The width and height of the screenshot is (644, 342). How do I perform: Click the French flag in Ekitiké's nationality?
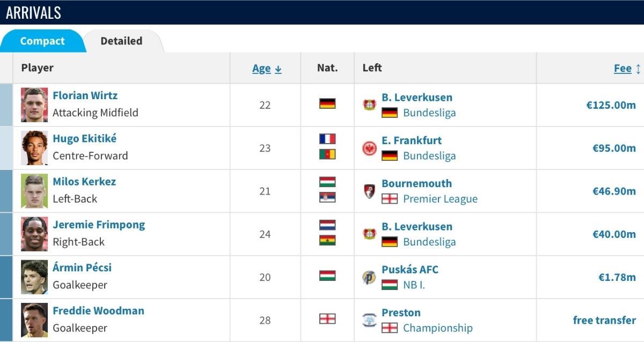point(327,139)
